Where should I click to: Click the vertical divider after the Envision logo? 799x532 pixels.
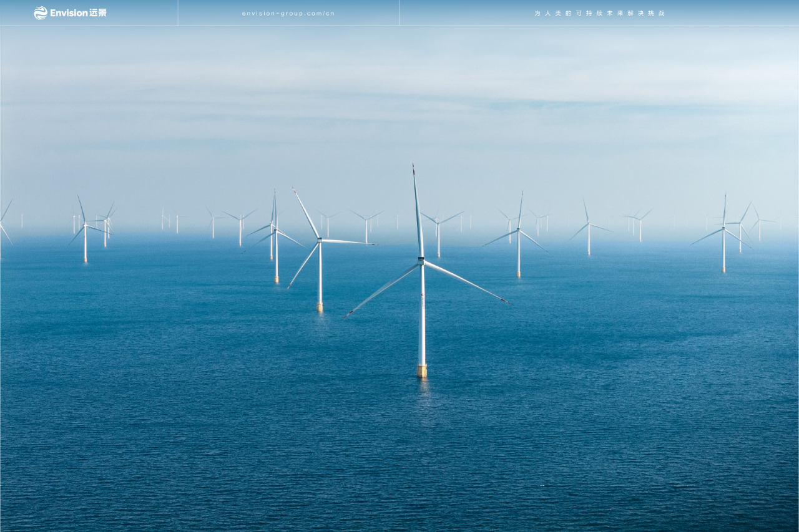coord(178,13)
